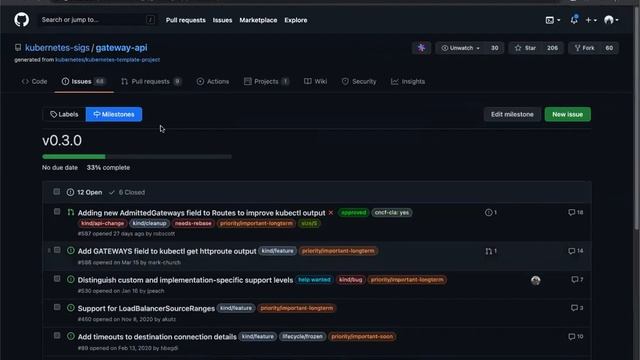Switch to the Actions tab
640x360 pixels.
point(213,82)
